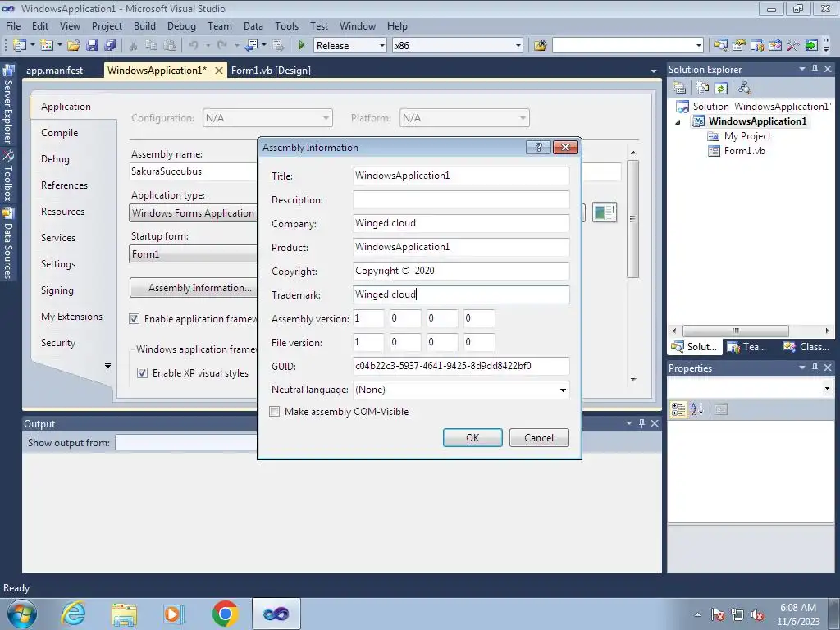Click the Alphabetical sort icon in Properties panel
Viewport: 840px width, 630px height.
pos(697,410)
